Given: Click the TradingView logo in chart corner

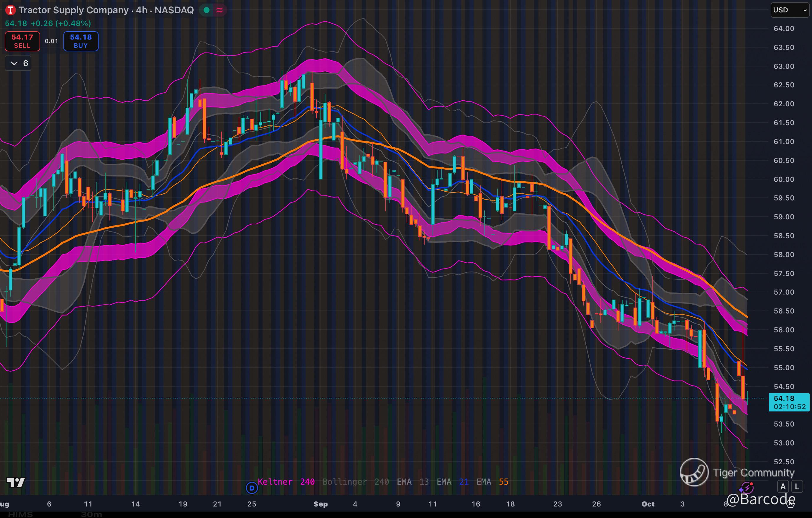Looking at the screenshot, I should [16, 483].
